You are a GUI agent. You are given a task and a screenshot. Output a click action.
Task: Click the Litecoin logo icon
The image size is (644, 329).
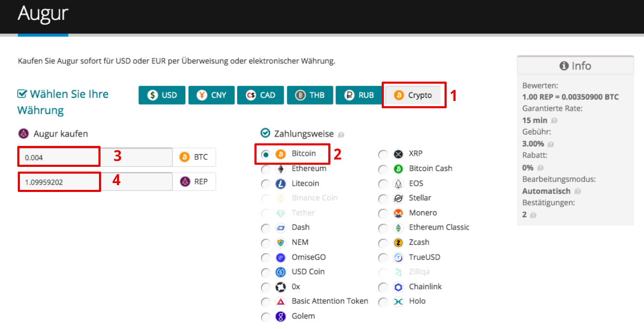tap(281, 184)
